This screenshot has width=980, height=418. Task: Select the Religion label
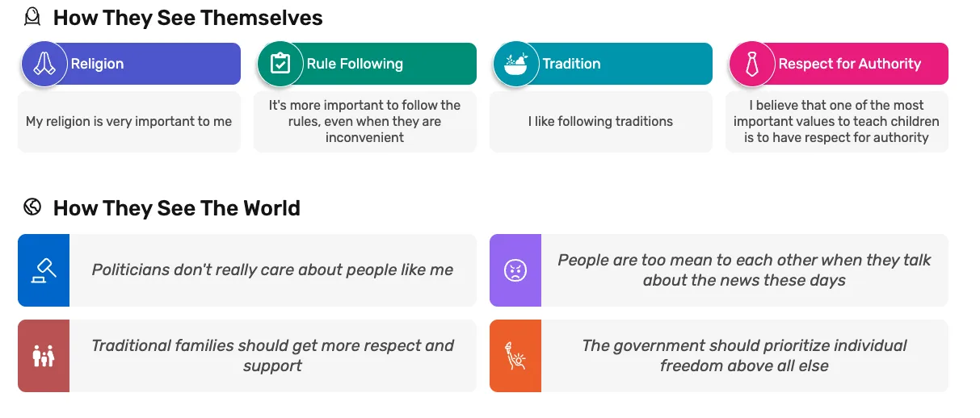coord(98,64)
